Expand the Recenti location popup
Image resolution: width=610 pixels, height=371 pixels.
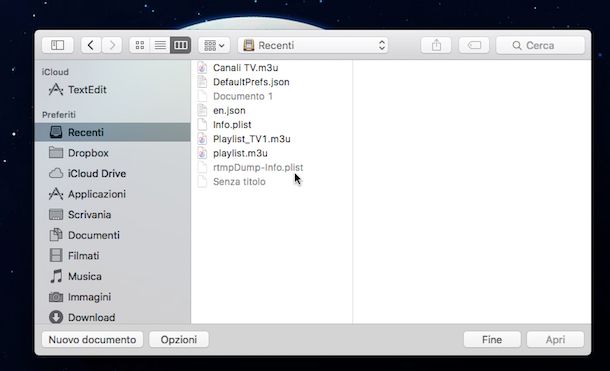[314, 46]
